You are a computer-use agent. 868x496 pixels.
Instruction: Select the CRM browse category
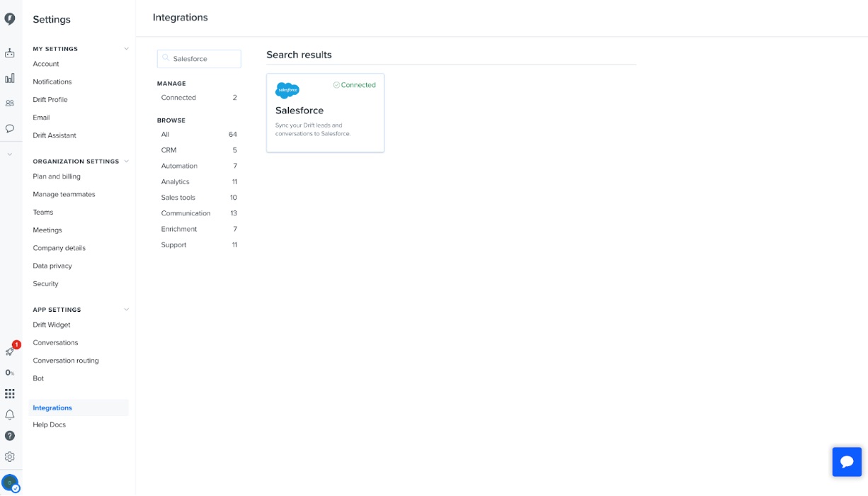click(x=199, y=150)
